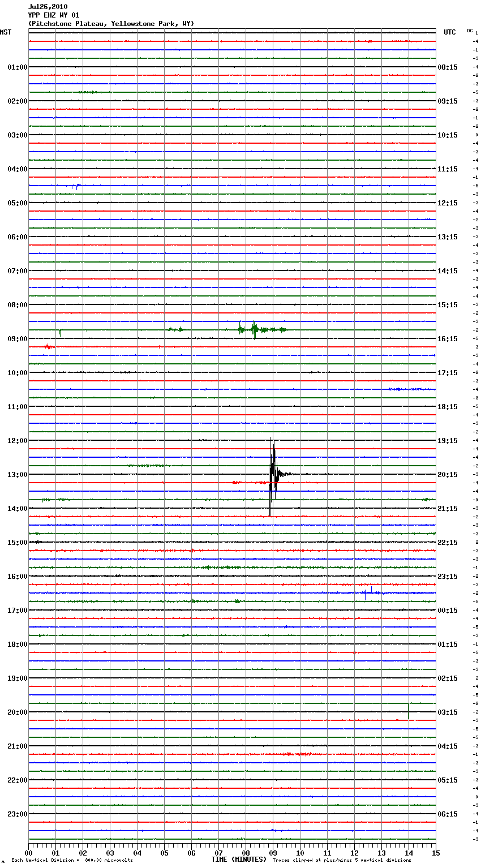Select the Jul26,2010 date label

(x=48, y=7)
